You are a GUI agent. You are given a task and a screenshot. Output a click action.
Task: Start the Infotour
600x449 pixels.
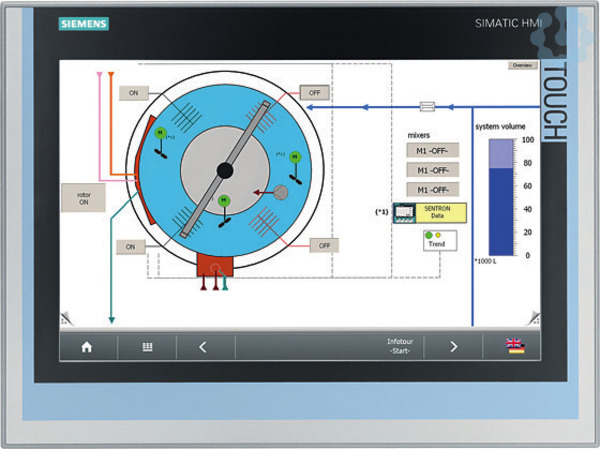(397, 347)
